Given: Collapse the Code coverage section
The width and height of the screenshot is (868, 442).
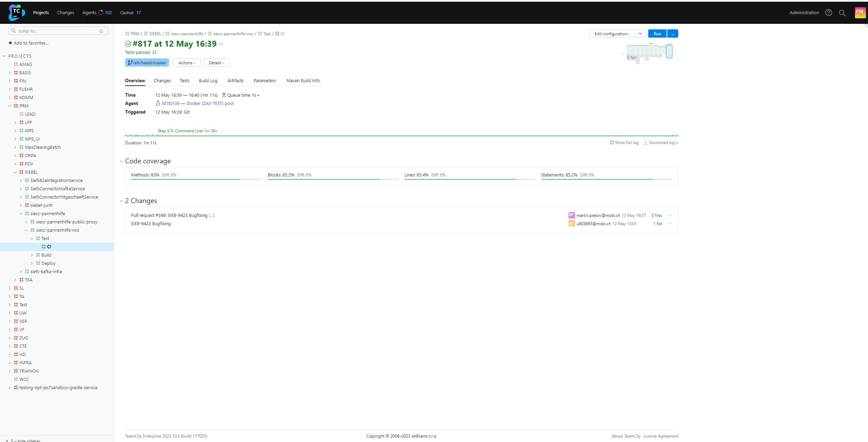Looking at the screenshot, I should pos(121,161).
